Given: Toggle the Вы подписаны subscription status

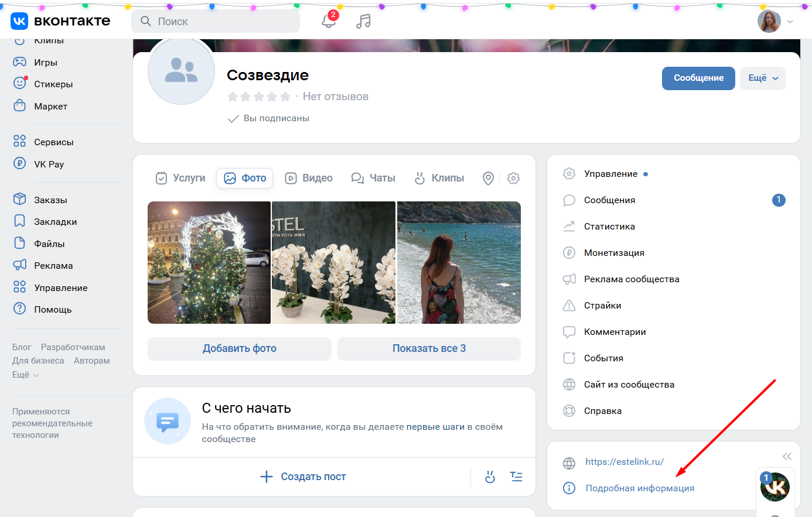Looking at the screenshot, I should point(268,118).
